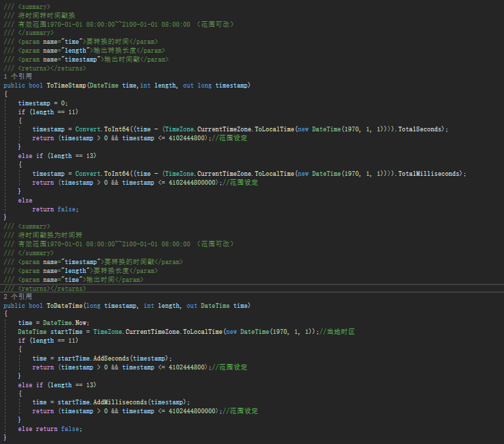
Task: Click the ToDateTime method name in its signature
Action: pos(64,306)
